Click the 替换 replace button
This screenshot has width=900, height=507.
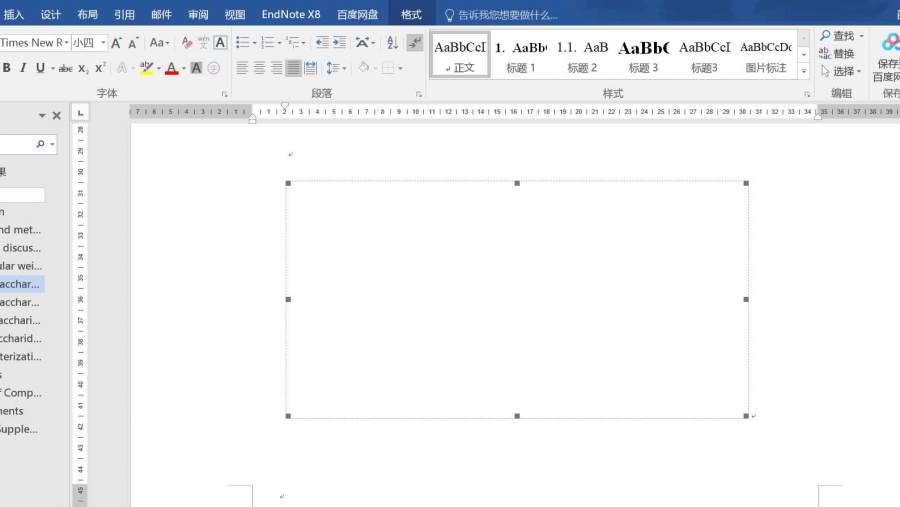click(x=837, y=53)
